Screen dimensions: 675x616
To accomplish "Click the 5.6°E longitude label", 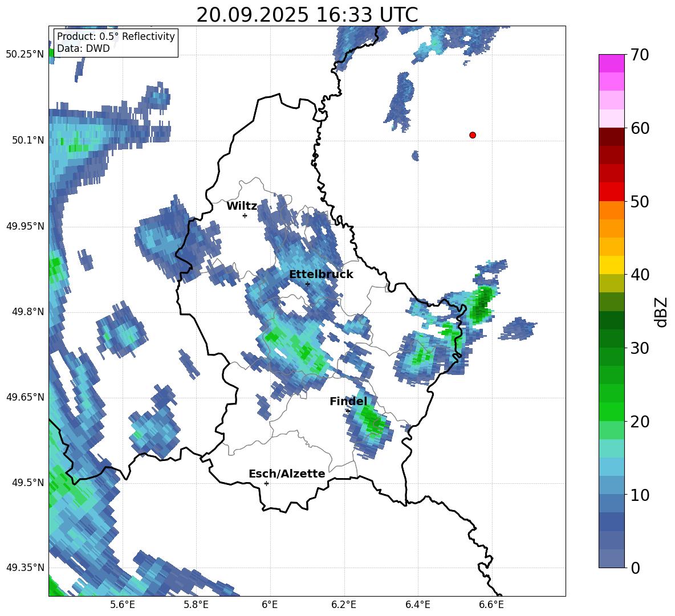I will [122, 605].
